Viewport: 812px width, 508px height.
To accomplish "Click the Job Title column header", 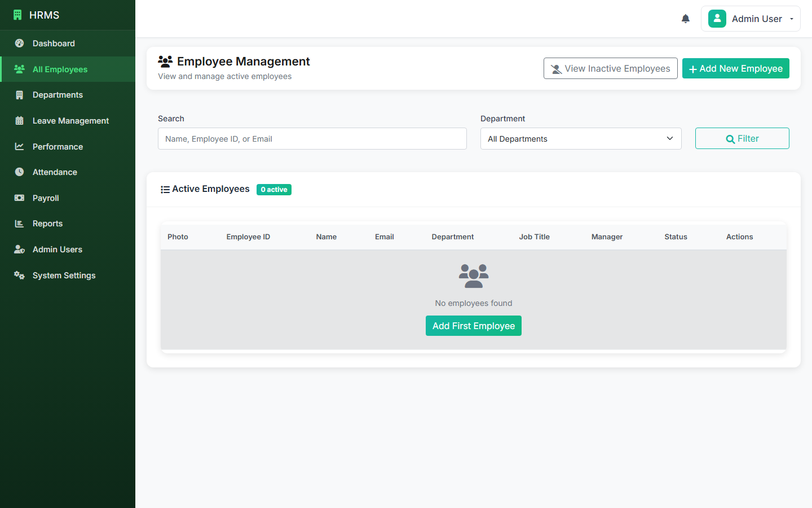I will (535, 237).
